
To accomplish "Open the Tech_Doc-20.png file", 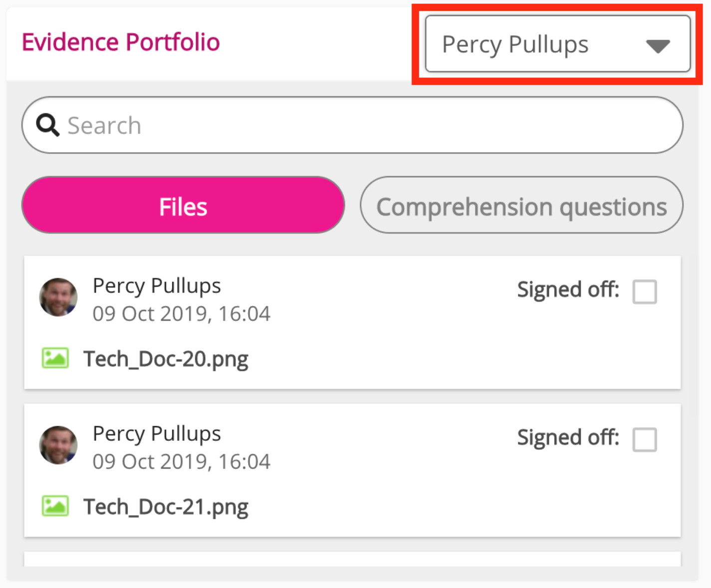I will pyautogui.click(x=166, y=359).
